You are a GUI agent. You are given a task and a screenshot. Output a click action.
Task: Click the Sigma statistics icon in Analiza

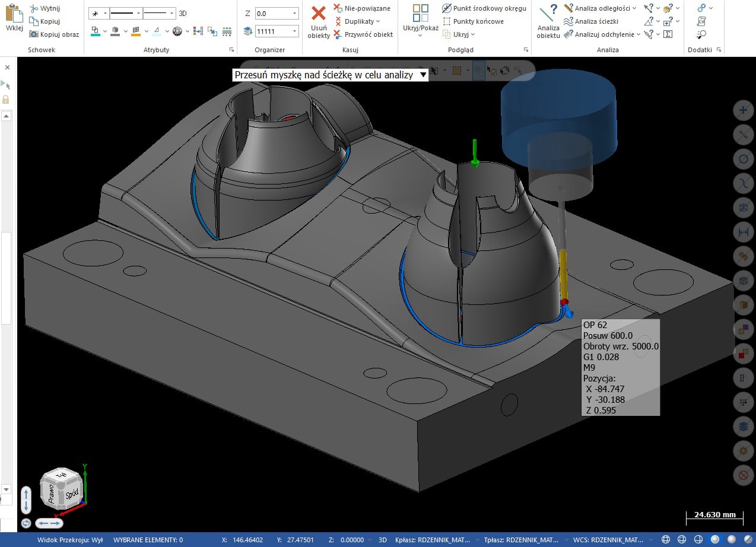coord(668,34)
